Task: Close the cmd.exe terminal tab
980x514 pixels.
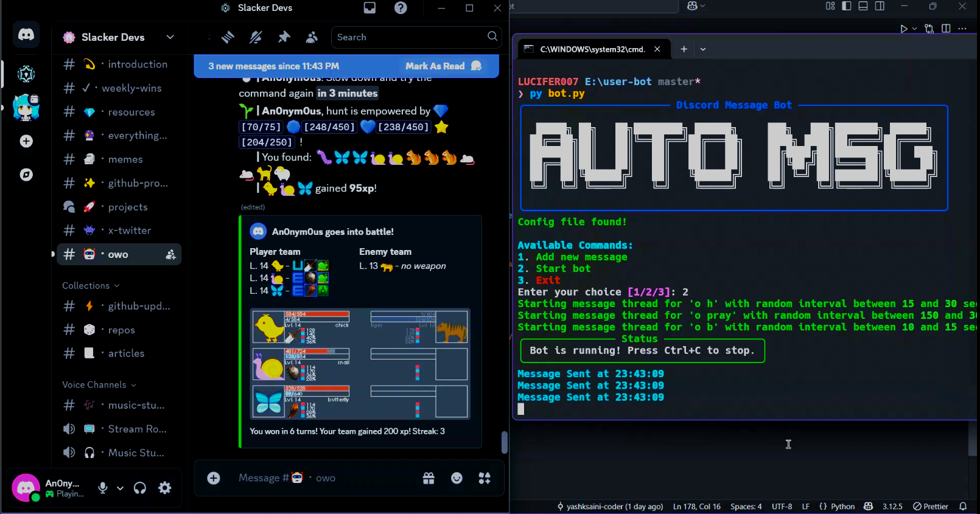Action: tap(657, 49)
